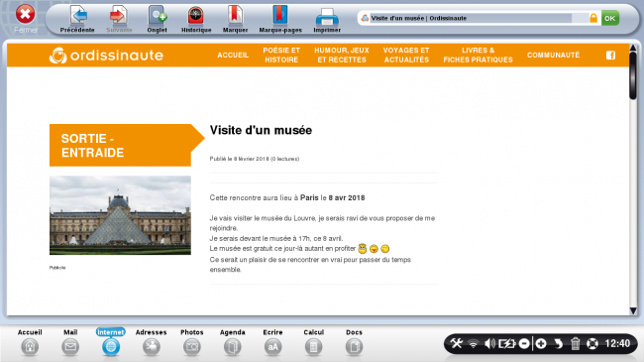Open the ACCUEIL menu item
This screenshot has width=644, height=362.
233,56
